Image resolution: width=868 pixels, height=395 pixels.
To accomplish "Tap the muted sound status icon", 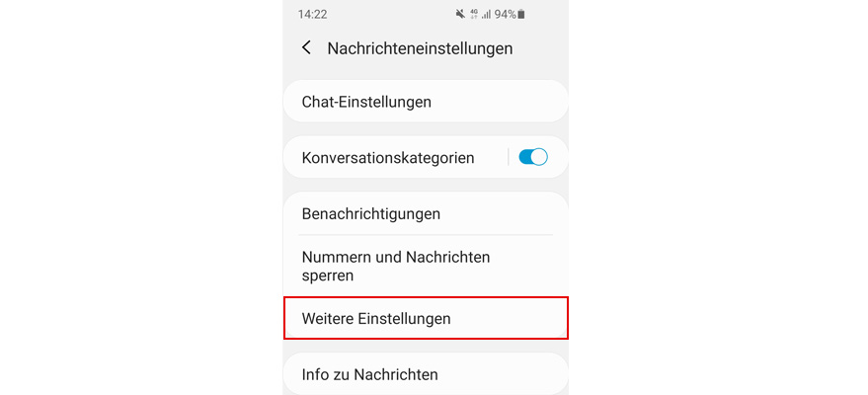I will (460, 15).
